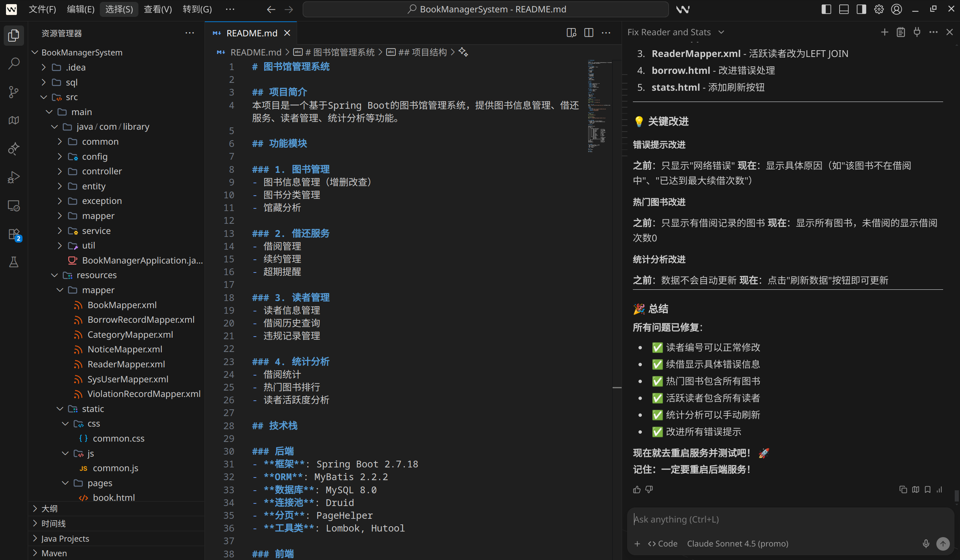
Task: Open the Extensions view showing 2 updates
Action: click(x=14, y=234)
